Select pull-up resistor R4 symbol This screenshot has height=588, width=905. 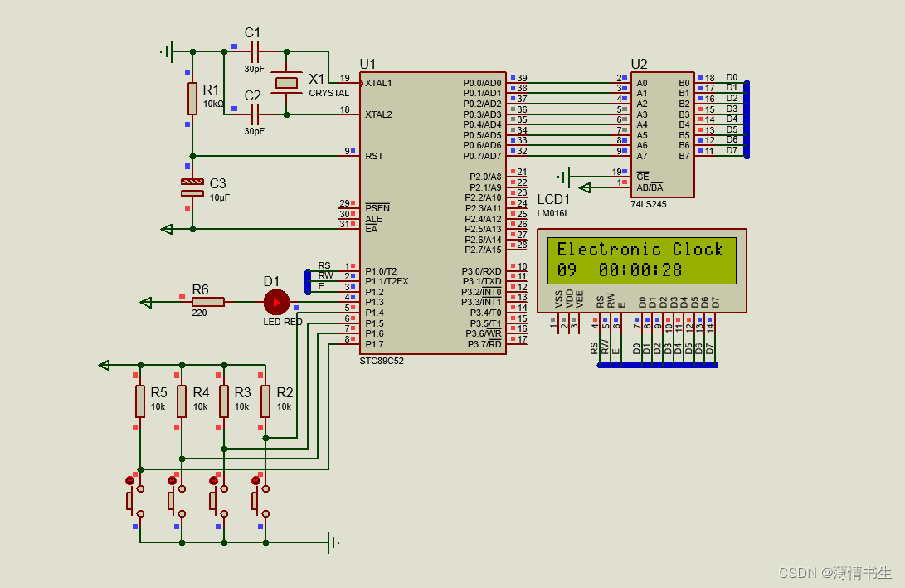click(182, 401)
